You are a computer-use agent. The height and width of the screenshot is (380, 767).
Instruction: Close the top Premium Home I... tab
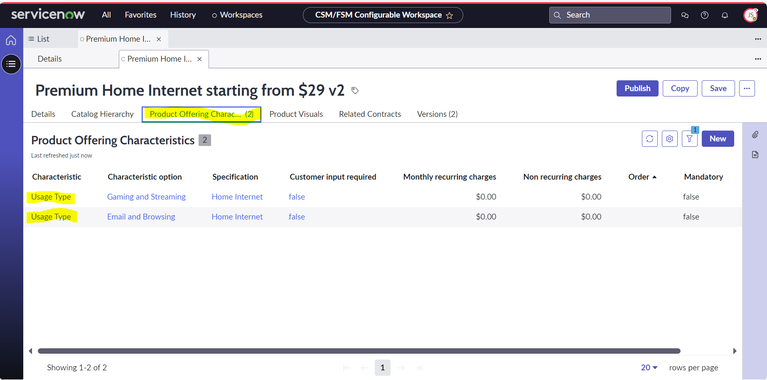click(x=158, y=39)
